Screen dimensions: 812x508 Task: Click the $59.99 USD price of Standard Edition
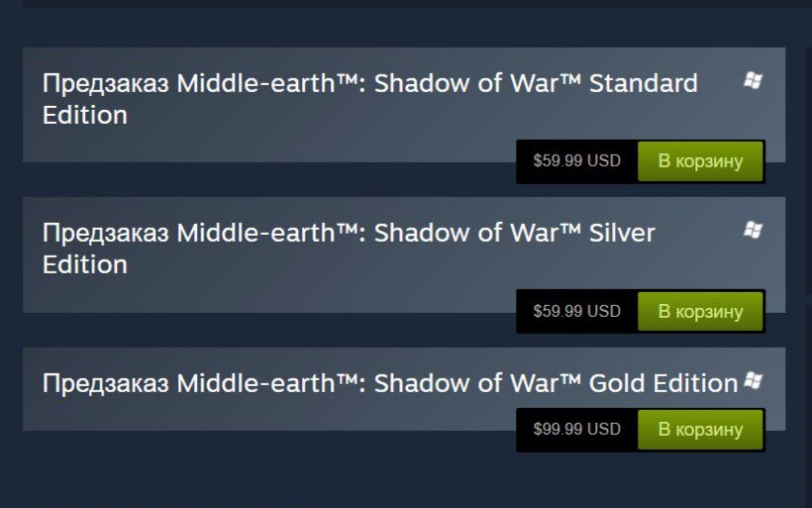pyautogui.click(x=576, y=161)
